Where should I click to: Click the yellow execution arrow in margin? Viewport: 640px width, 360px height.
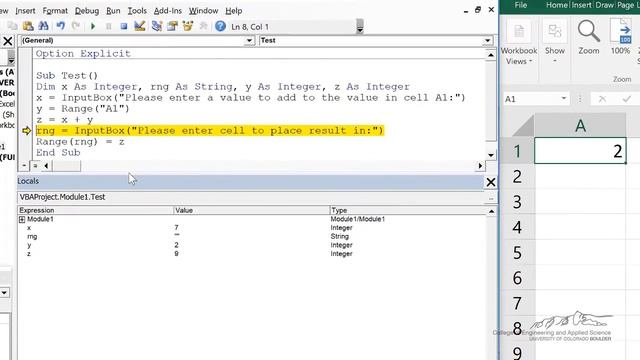tap(27, 131)
